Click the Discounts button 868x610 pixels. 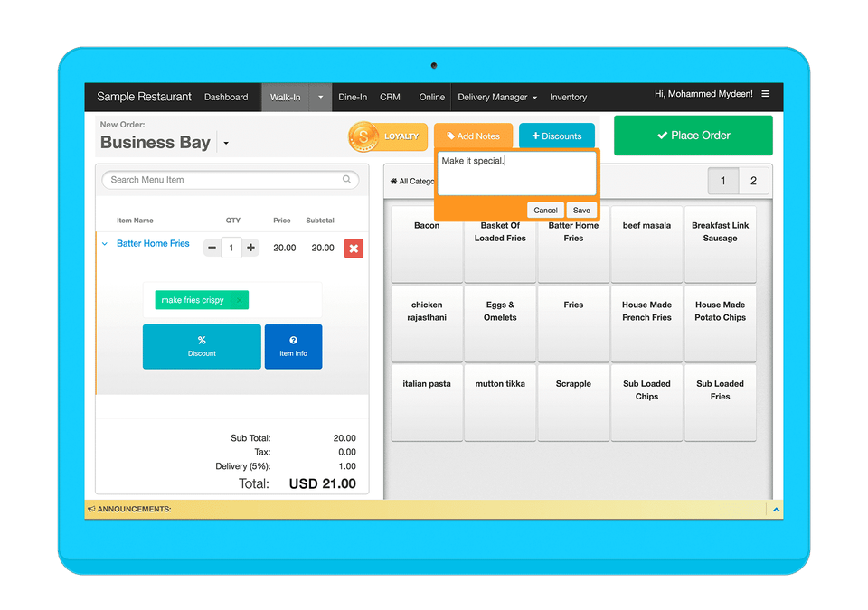(557, 136)
